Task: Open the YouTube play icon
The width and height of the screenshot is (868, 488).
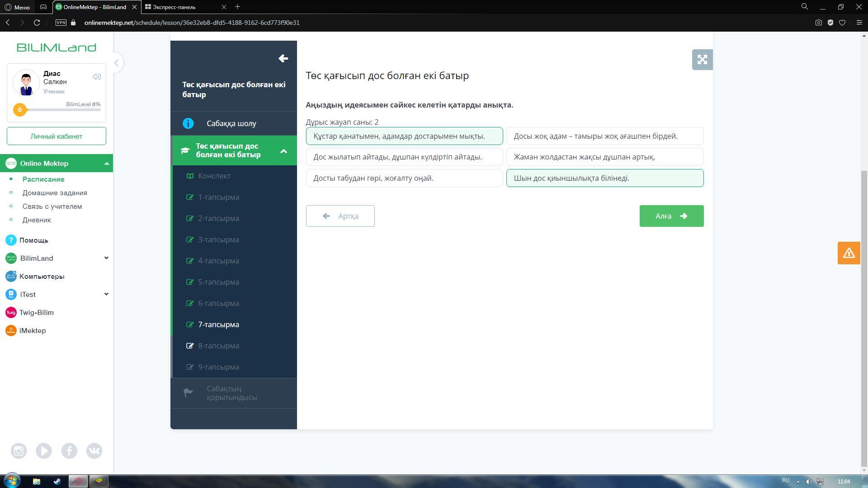Action: (x=44, y=451)
